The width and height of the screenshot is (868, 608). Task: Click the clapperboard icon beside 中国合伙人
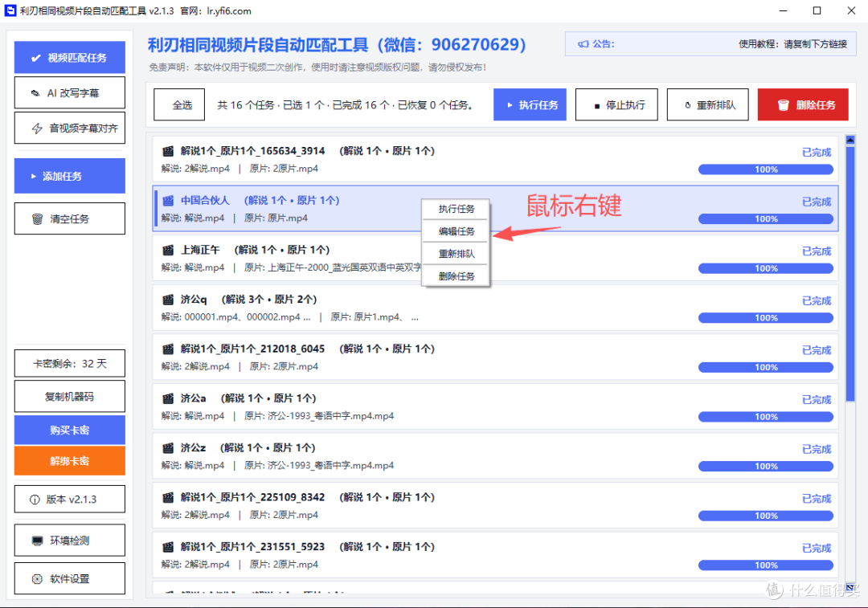point(168,200)
